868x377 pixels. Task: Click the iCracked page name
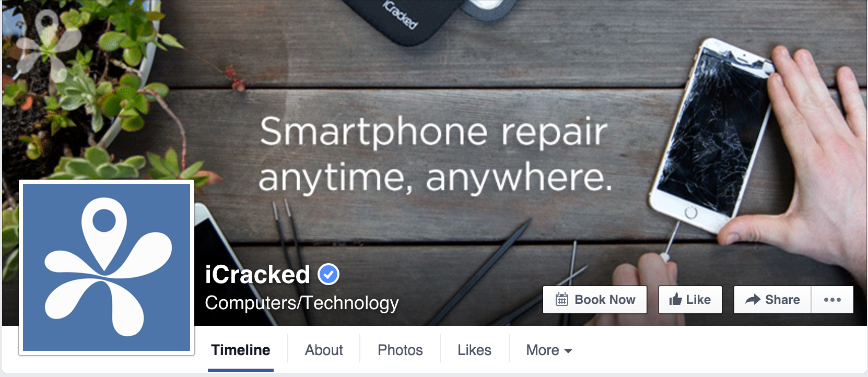click(x=257, y=275)
